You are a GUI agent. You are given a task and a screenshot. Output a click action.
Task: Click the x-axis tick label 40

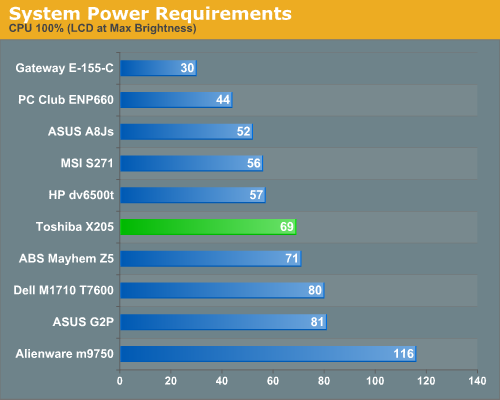pos(222,381)
